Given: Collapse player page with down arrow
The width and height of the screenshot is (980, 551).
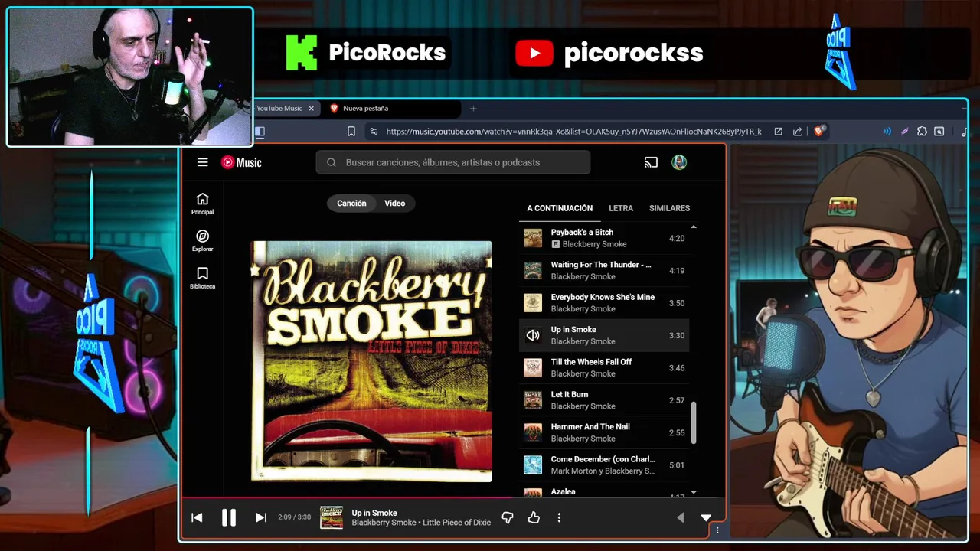Looking at the screenshot, I should coord(706,518).
